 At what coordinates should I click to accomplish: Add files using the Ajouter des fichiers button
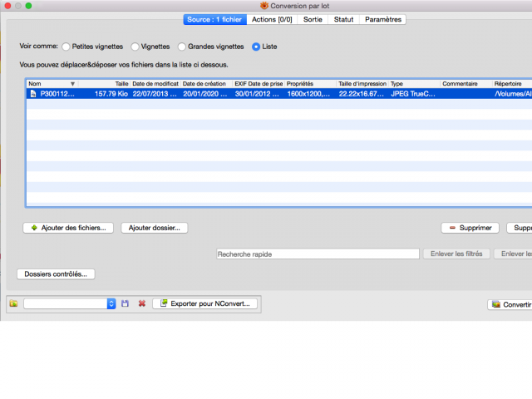(68, 228)
